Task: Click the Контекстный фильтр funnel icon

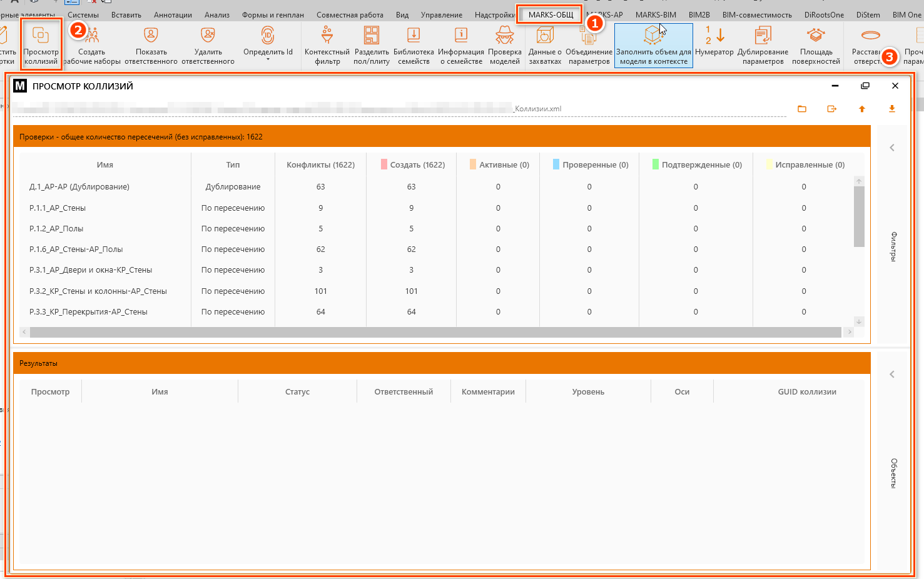Action: pyautogui.click(x=327, y=36)
